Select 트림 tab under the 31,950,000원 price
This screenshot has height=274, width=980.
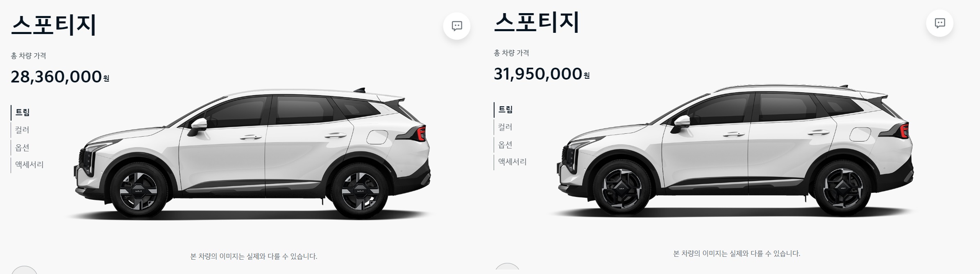pos(506,110)
